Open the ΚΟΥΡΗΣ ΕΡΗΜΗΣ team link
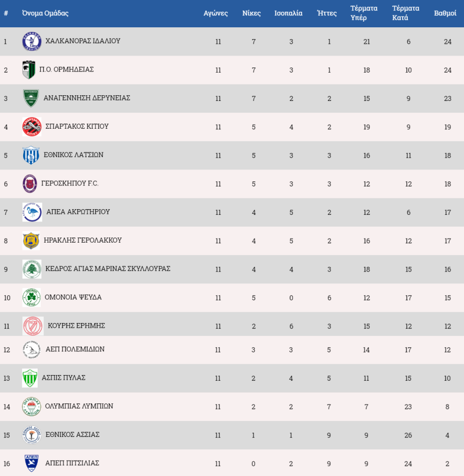Viewport: 464px width, 476px height. 76,326
